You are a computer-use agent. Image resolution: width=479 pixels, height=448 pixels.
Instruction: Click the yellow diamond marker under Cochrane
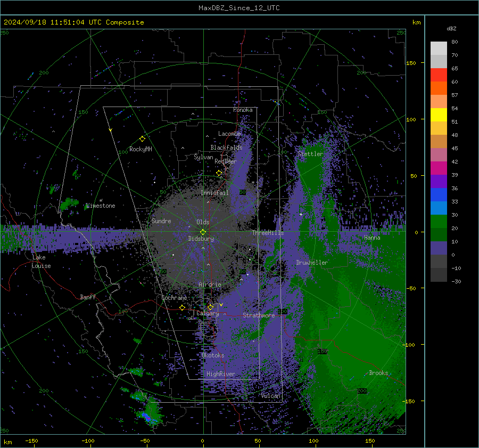[x=183, y=307]
